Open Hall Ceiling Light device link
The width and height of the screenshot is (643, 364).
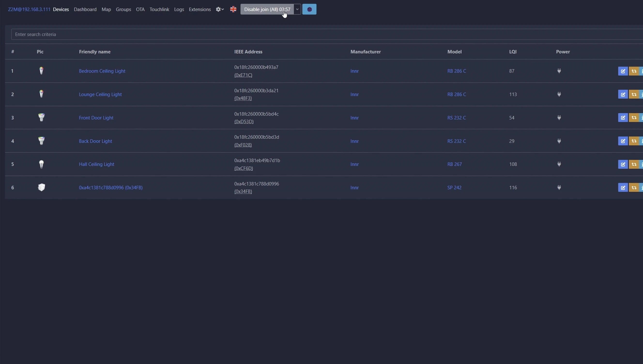click(x=97, y=164)
